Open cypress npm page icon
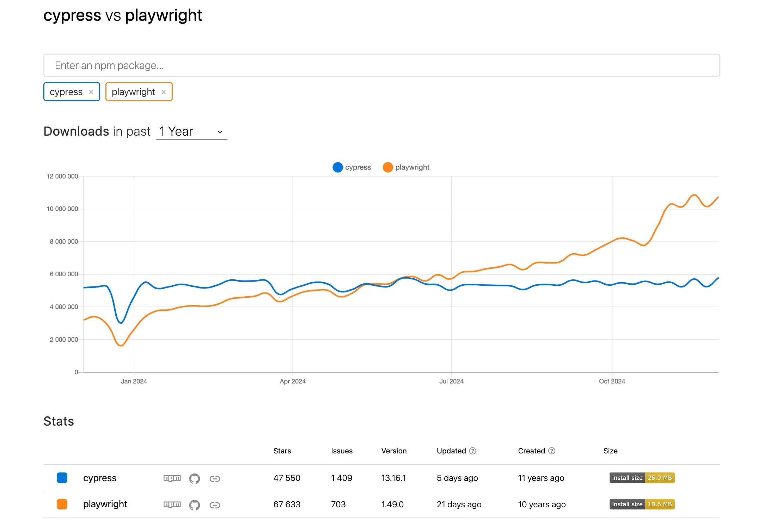764x532 pixels. click(x=172, y=478)
